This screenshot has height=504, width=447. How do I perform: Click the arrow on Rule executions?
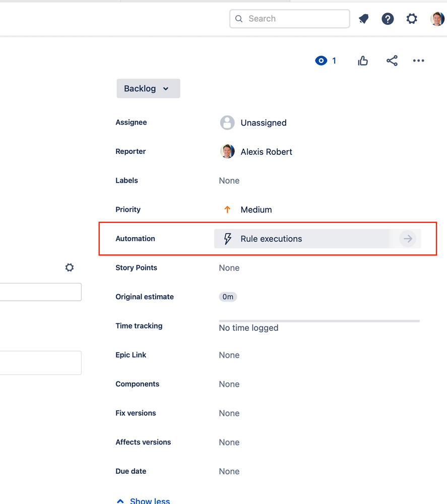[408, 239]
